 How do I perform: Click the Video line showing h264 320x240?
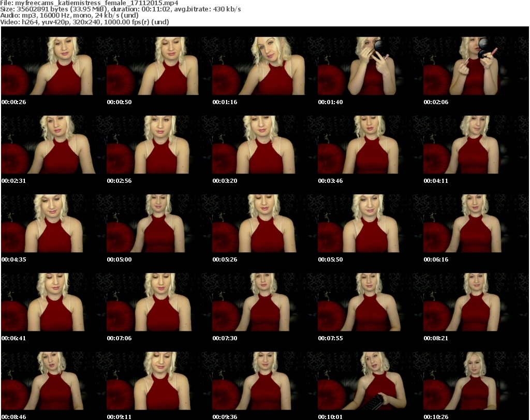[x=84, y=22]
